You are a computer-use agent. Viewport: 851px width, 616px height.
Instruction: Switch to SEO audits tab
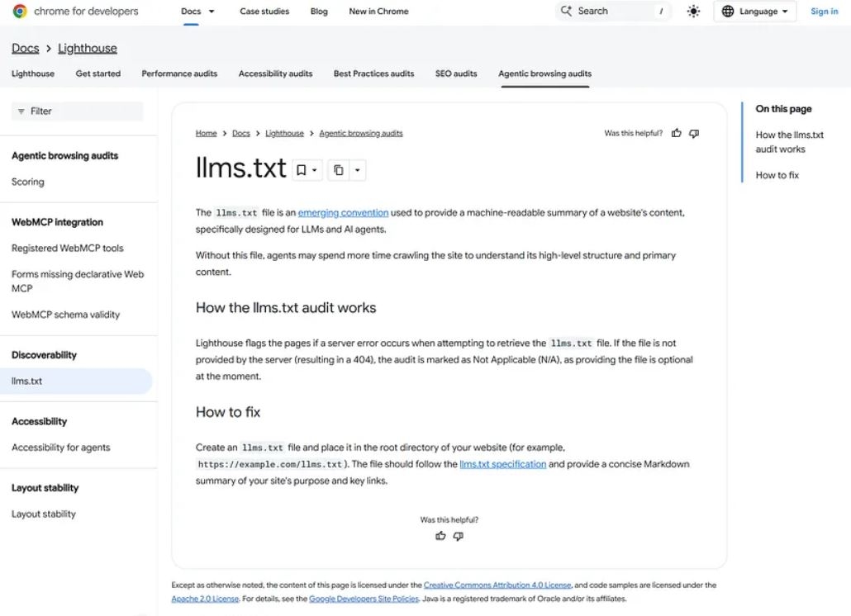456,73
